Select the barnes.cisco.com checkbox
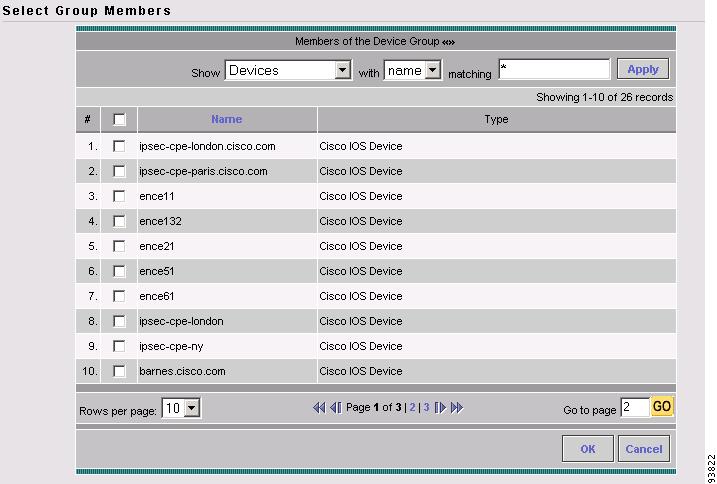The image size is (717, 484). [x=119, y=371]
